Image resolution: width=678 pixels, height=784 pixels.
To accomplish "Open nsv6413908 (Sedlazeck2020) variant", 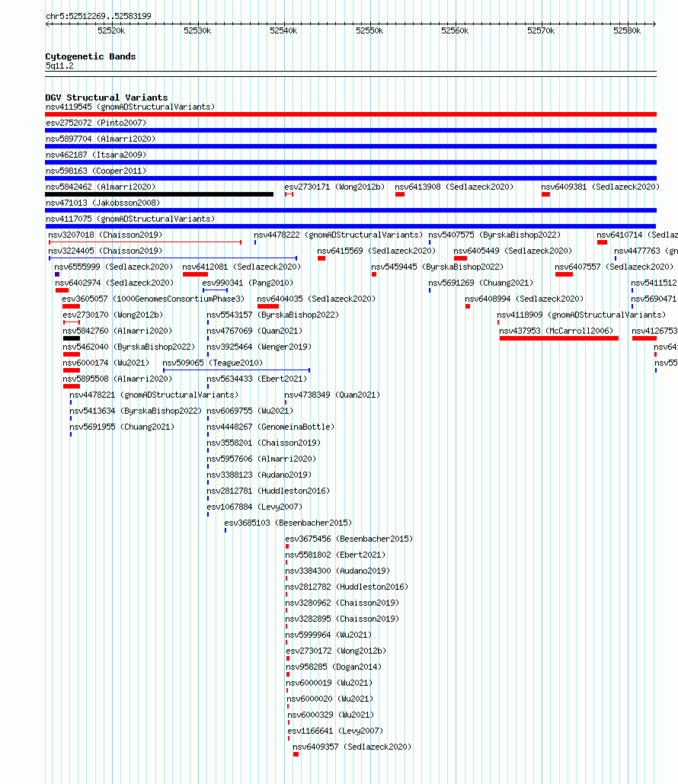I will (x=454, y=187).
